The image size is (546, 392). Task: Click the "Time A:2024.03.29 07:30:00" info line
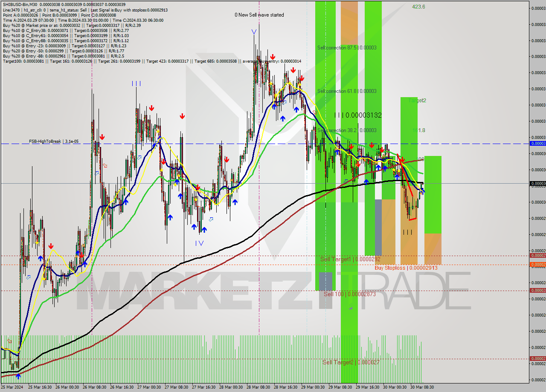click(x=83, y=20)
